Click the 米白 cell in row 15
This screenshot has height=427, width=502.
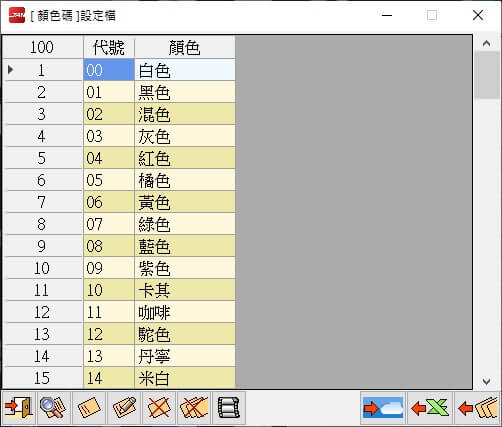pos(185,378)
